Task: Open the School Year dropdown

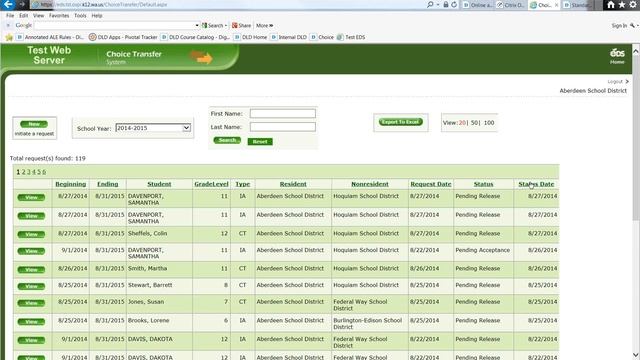Action: (153, 128)
